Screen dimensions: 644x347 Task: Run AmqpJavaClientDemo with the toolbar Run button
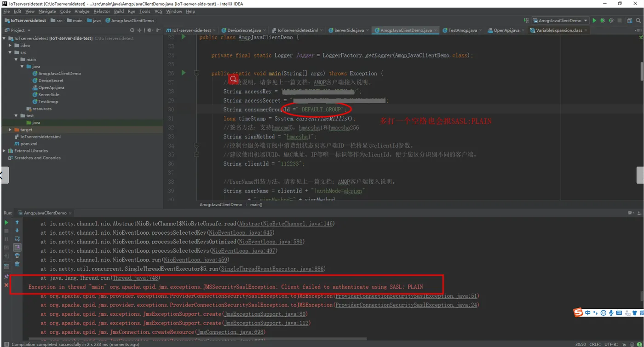tap(594, 21)
